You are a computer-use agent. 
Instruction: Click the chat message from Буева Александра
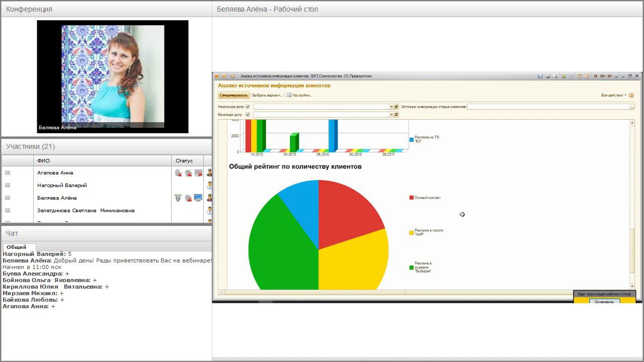coord(36,274)
